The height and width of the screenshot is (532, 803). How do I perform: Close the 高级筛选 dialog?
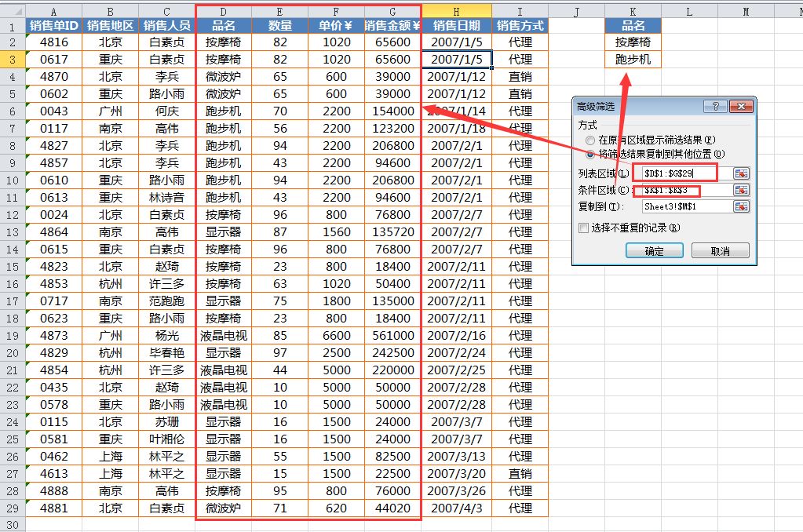(740, 106)
